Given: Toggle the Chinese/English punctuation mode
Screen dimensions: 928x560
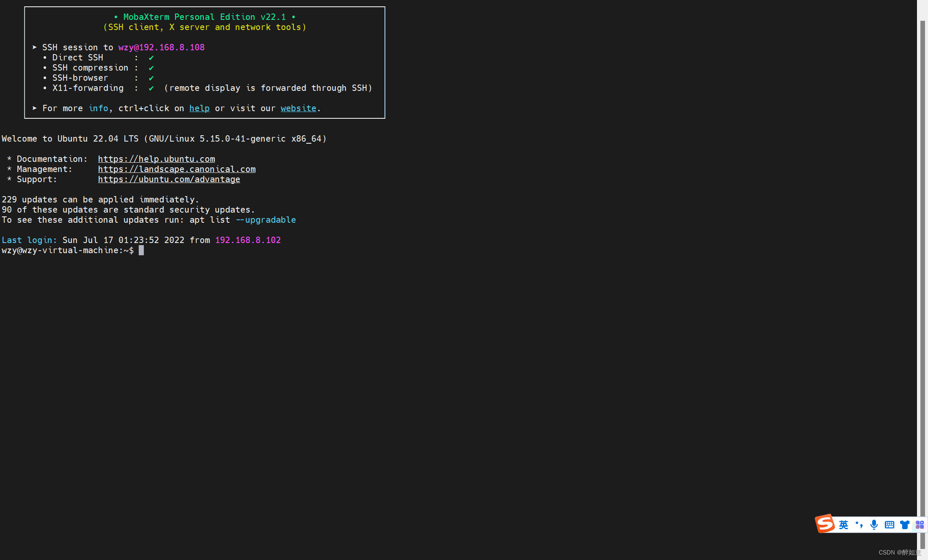Looking at the screenshot, I should 859,525.
